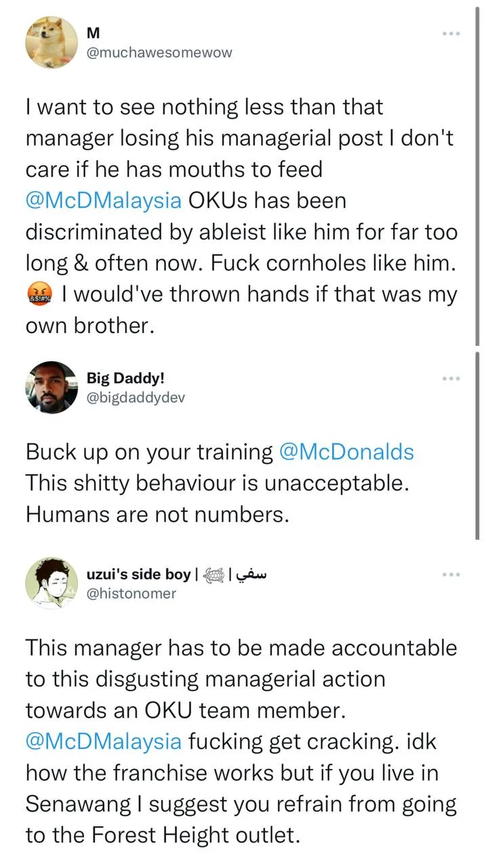
Task: Follow the @McDonalds mention link
Action: pyautogui.click(x=346, y=452)
